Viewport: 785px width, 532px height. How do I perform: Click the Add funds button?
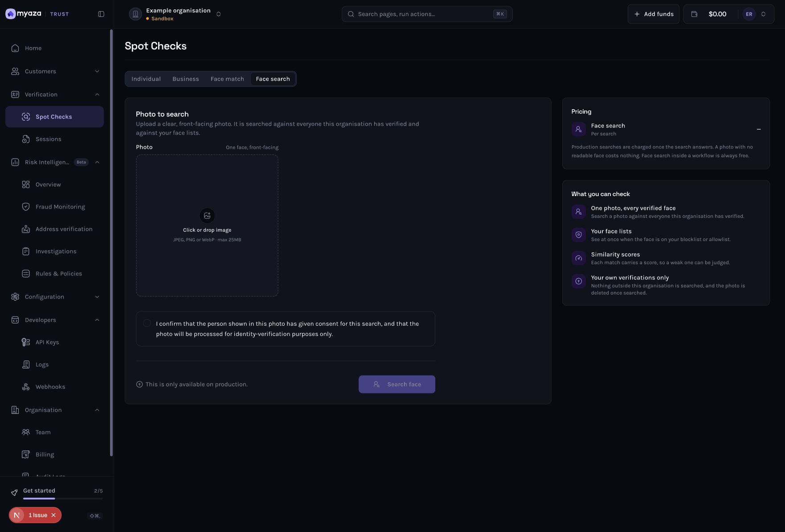pyautogui.click(x=654, y=14)
